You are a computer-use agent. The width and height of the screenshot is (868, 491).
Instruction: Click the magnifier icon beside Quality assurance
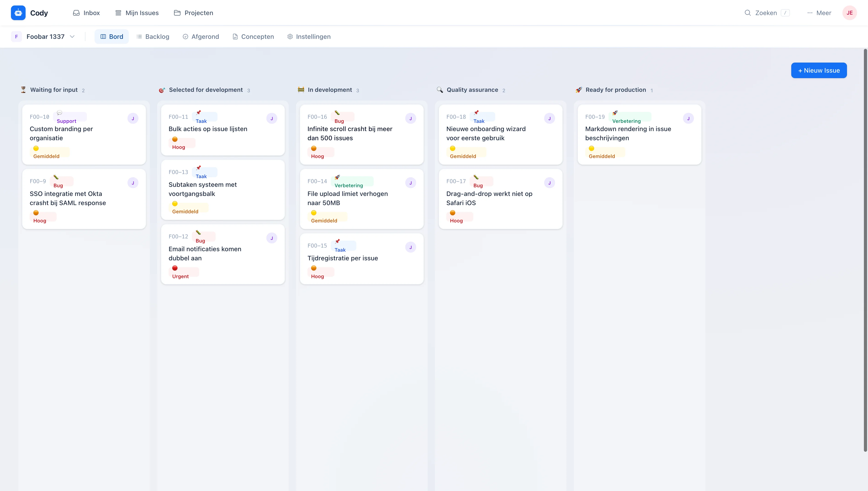440,90
